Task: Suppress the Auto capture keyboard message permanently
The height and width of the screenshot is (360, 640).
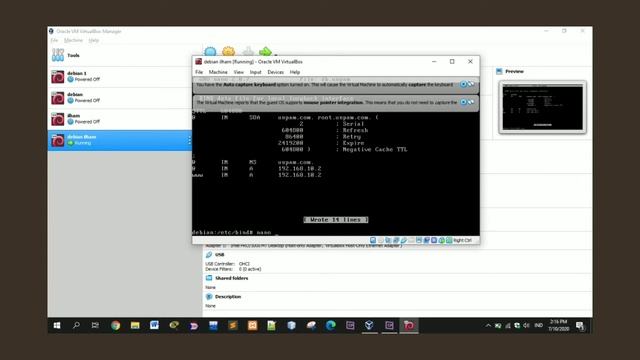Action: [471, 84]
